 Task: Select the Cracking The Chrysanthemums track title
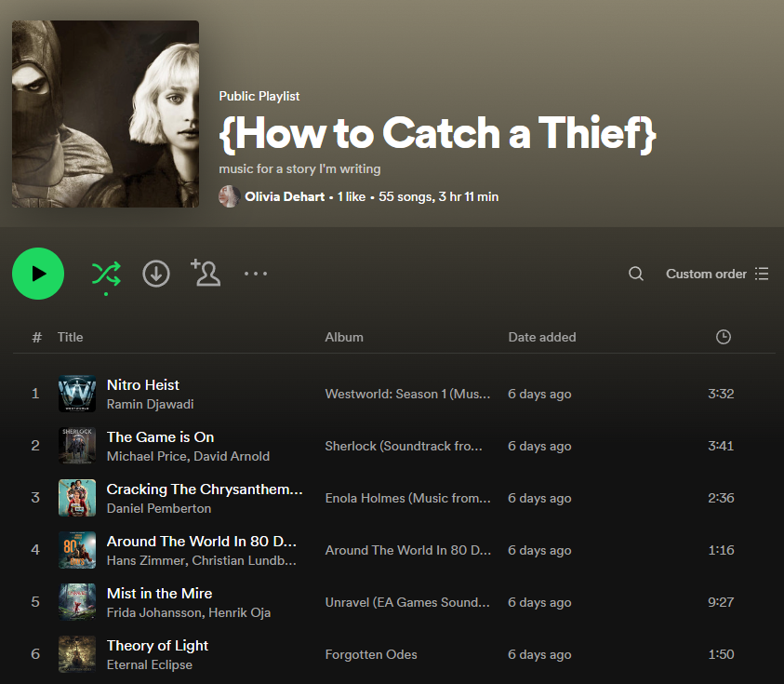tap(205, 489)
